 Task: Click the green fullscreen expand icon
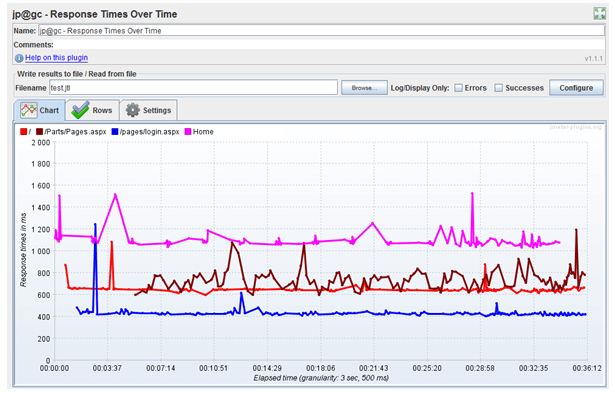click(x=599, y=13)
